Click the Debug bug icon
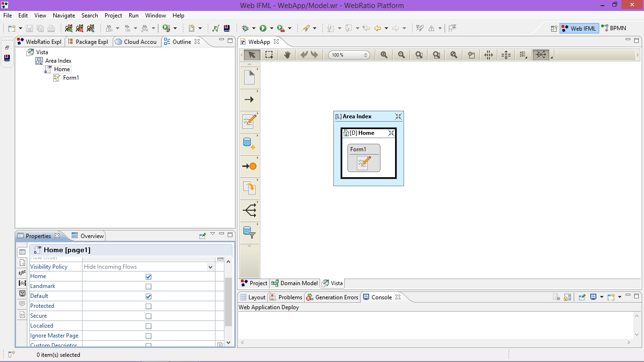This screenshot has height=362, width=644. (245, 28)
